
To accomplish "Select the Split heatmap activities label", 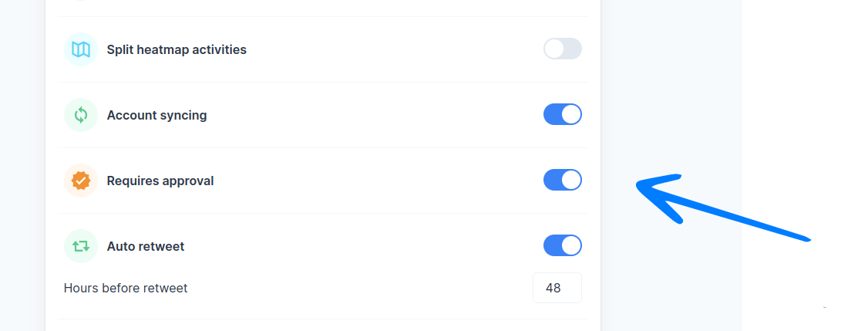I will (x=177, y=49).
